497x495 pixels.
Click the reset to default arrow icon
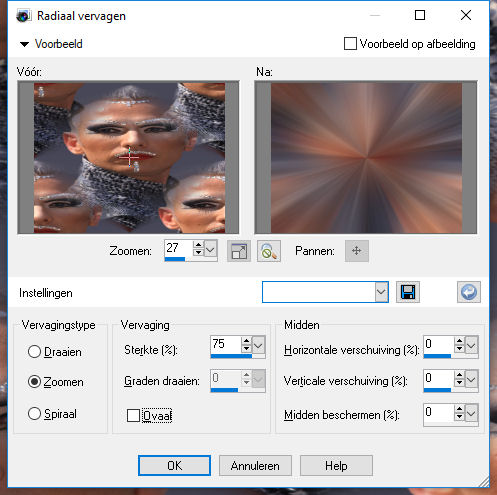tap(469, 292)
